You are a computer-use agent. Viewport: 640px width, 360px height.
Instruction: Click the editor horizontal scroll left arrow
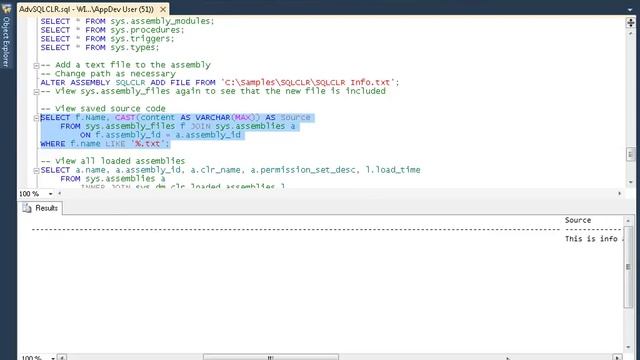(60, 193)
